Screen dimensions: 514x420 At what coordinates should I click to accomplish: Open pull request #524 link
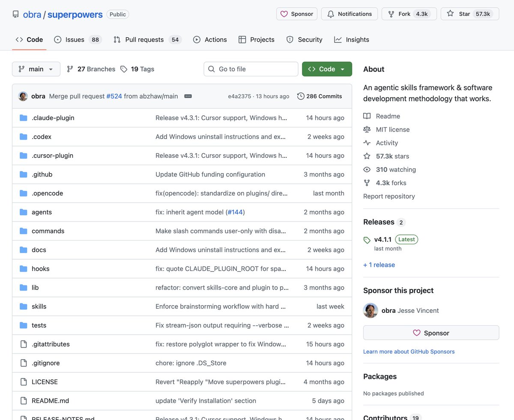114,96
